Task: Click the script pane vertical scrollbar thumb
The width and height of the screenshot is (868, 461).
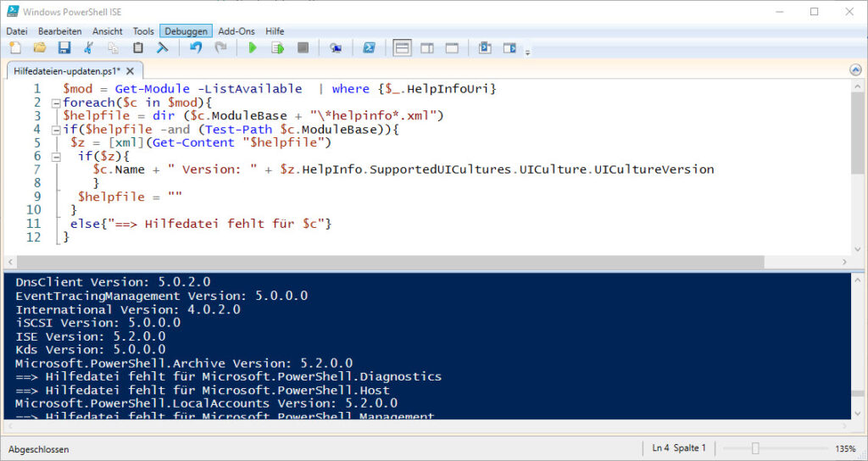Action: coord(857,133)
